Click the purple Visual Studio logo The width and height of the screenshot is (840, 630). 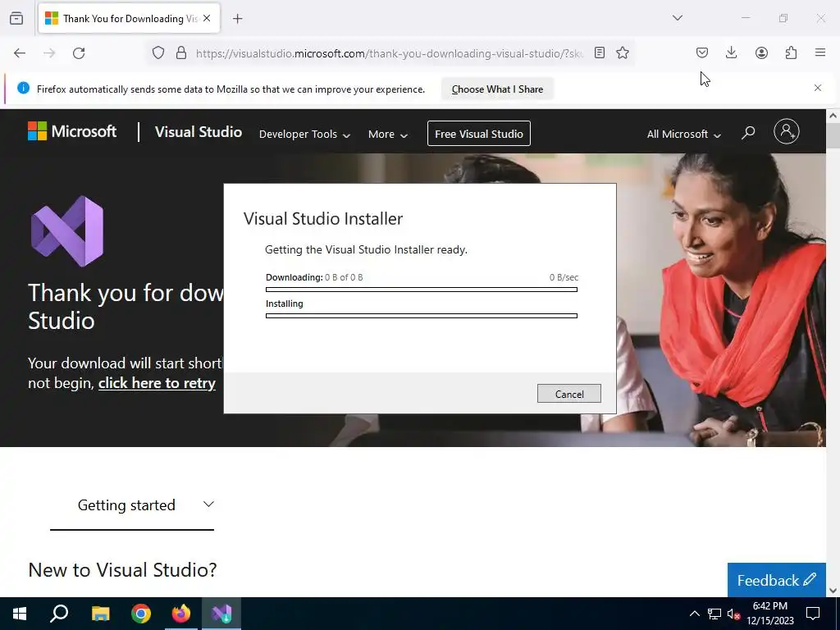point(67,231)
